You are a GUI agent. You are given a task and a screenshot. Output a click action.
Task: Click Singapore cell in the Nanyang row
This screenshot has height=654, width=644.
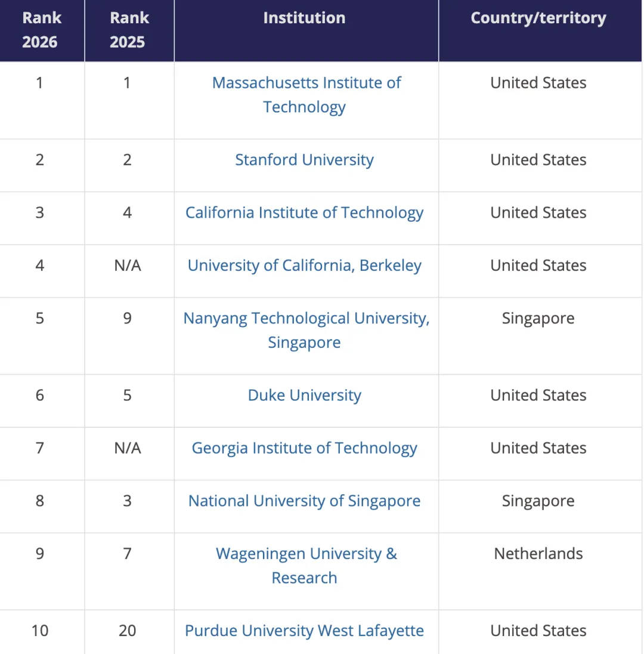(x=538, y=319)
